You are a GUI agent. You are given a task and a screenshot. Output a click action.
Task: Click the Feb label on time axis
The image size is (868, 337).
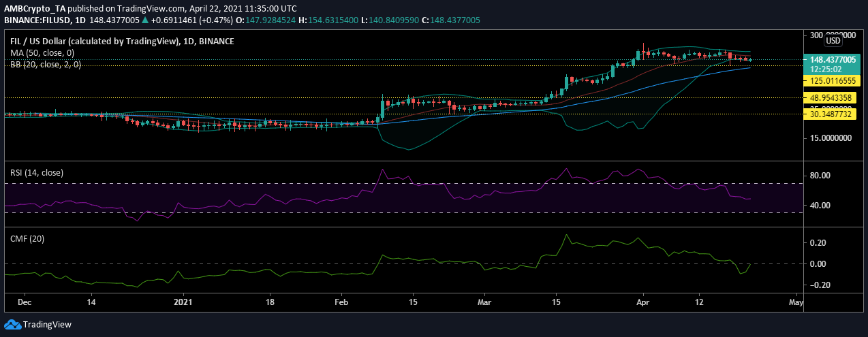coord(341,300)
